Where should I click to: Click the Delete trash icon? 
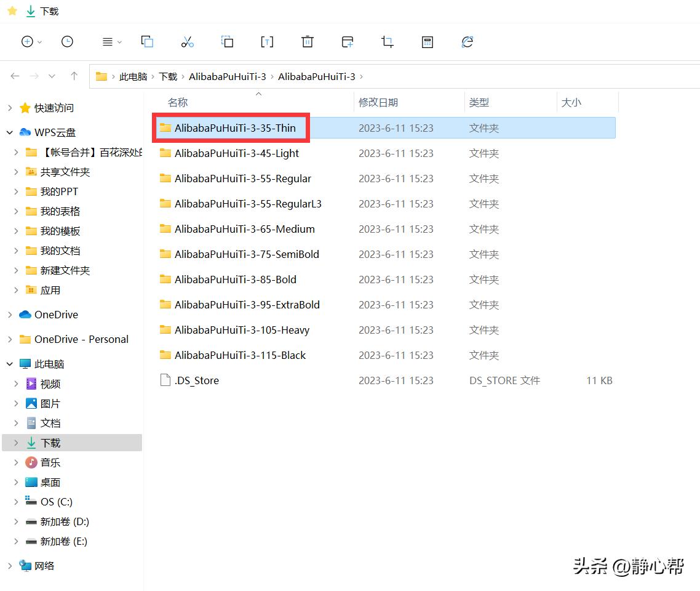point(307,41)
